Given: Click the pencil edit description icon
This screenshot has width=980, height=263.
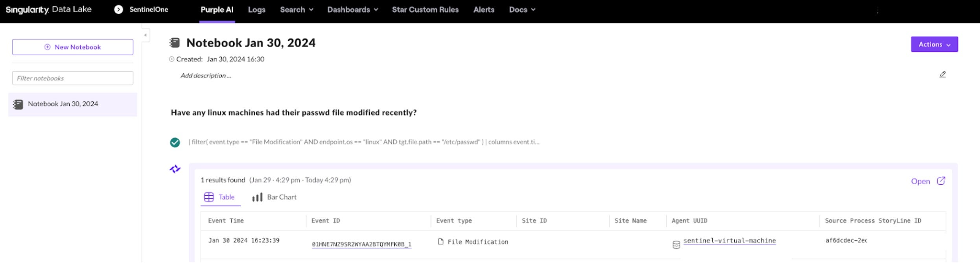Looking at the screenshot, I should 943,74.
